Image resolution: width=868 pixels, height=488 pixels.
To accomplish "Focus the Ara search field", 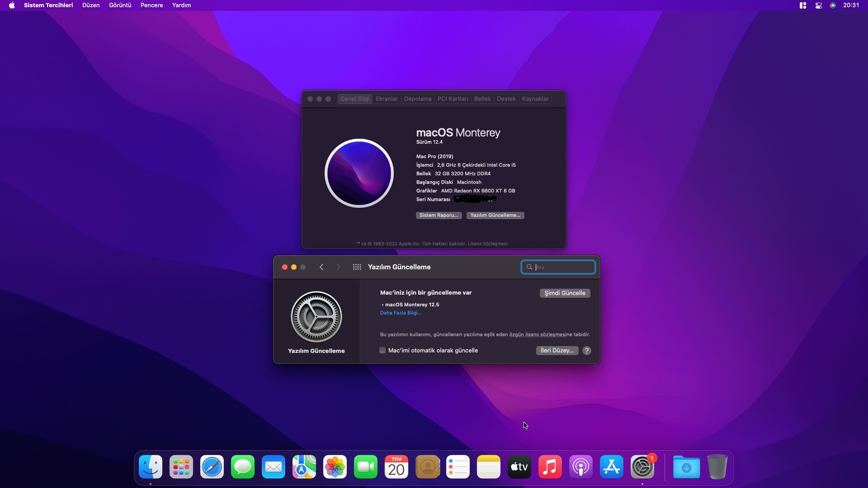I will pyautogui.click(x=563, y=267).
